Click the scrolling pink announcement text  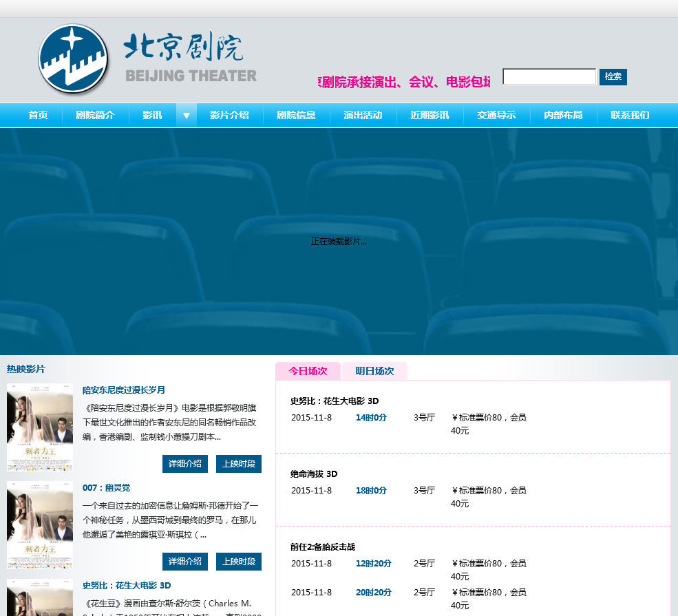[404, 82]
